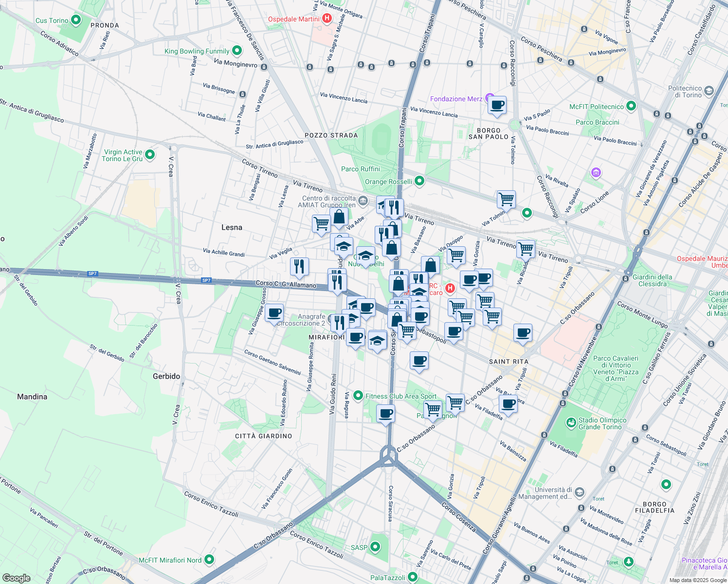
Task: Select the Orange Rosselli green marker
Action: (x=419, y=181)
